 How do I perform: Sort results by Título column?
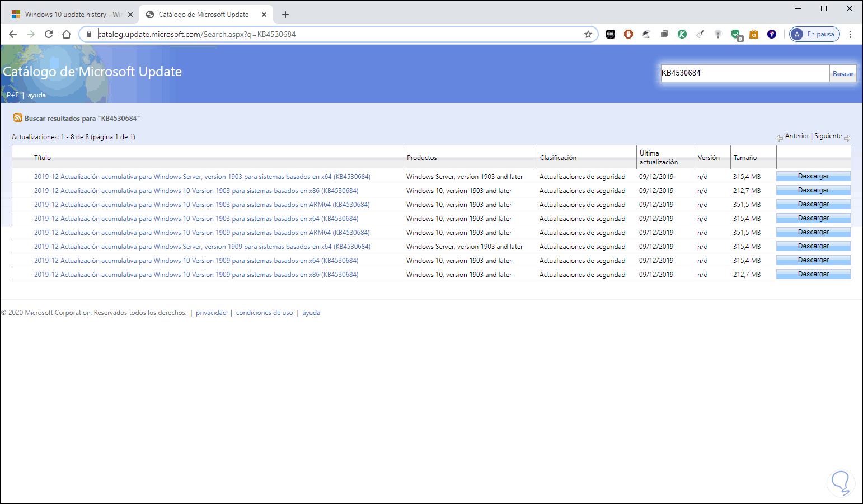[x=43, y=158]
